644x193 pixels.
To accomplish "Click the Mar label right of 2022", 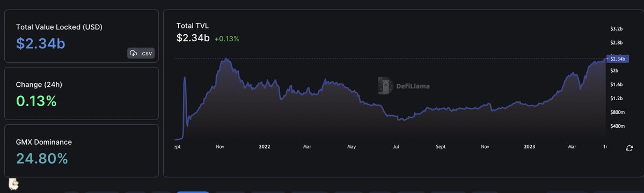I will 307,146.
